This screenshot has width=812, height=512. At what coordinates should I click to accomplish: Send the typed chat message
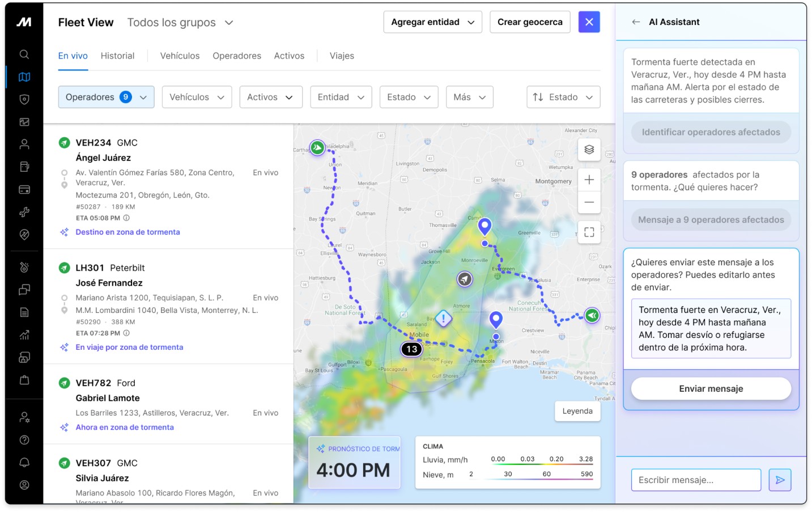tap(780, 480)
